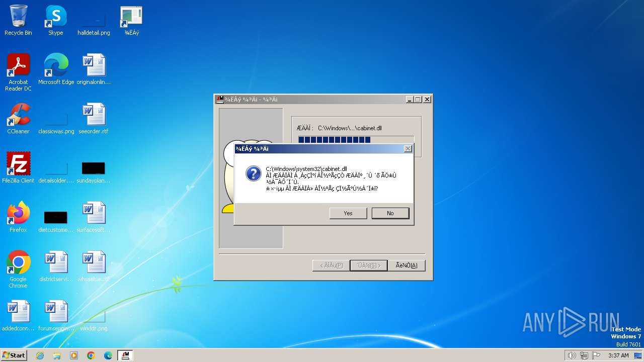Open the Start menu
Viewport: 644px width, 362px height.
[x=14, y=355]
